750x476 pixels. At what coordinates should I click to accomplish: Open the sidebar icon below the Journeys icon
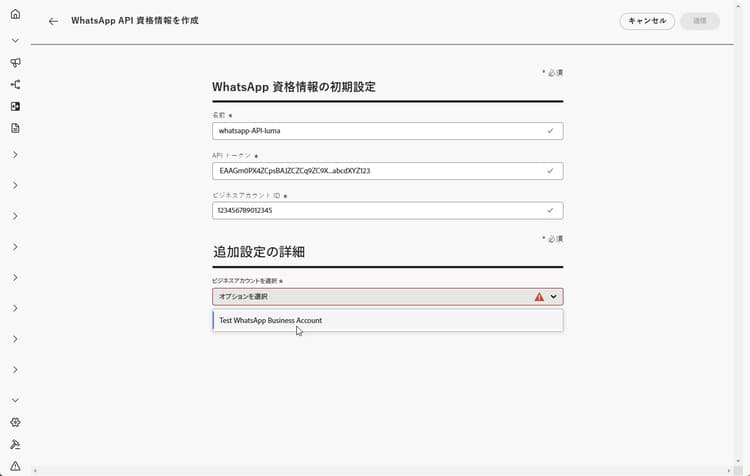click(x=15, y=106)
